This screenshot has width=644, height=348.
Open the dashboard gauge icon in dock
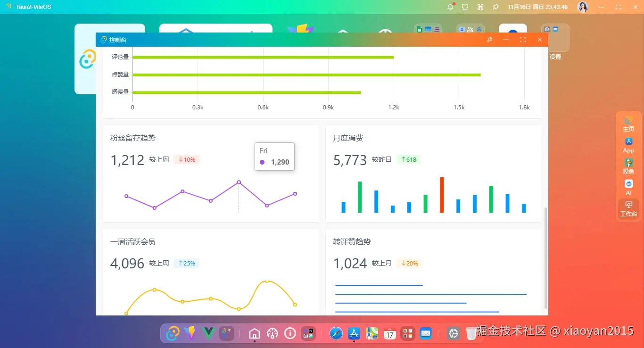(272, 334)
